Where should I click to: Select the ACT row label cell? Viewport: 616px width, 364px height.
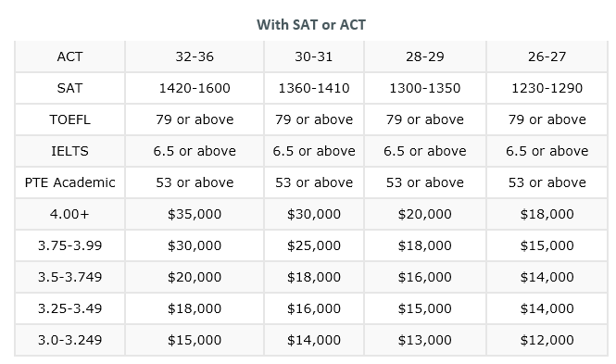pos(69,56)
